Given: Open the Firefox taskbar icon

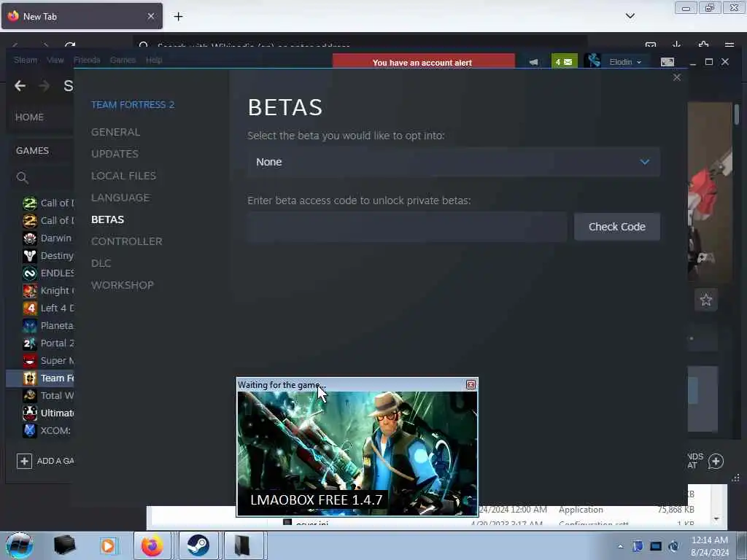Looking at the screenshot, I should [x=152, y=545].
